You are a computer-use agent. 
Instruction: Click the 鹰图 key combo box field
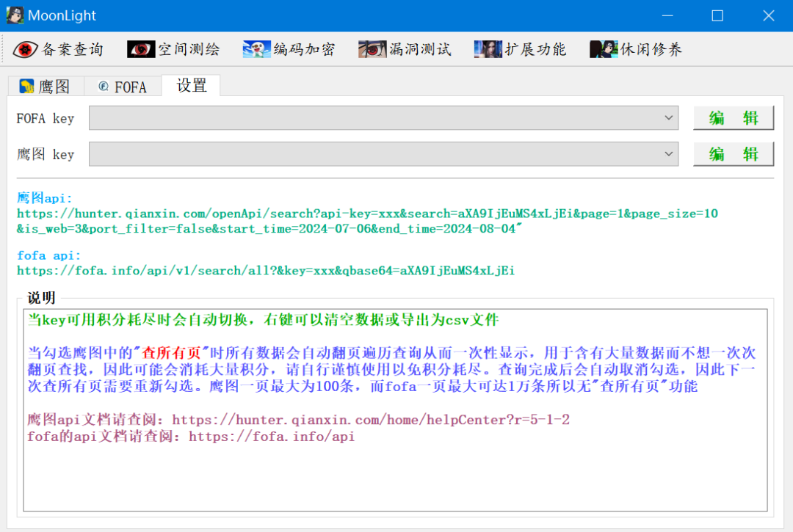pyautogui.click(x=383, y=153)
